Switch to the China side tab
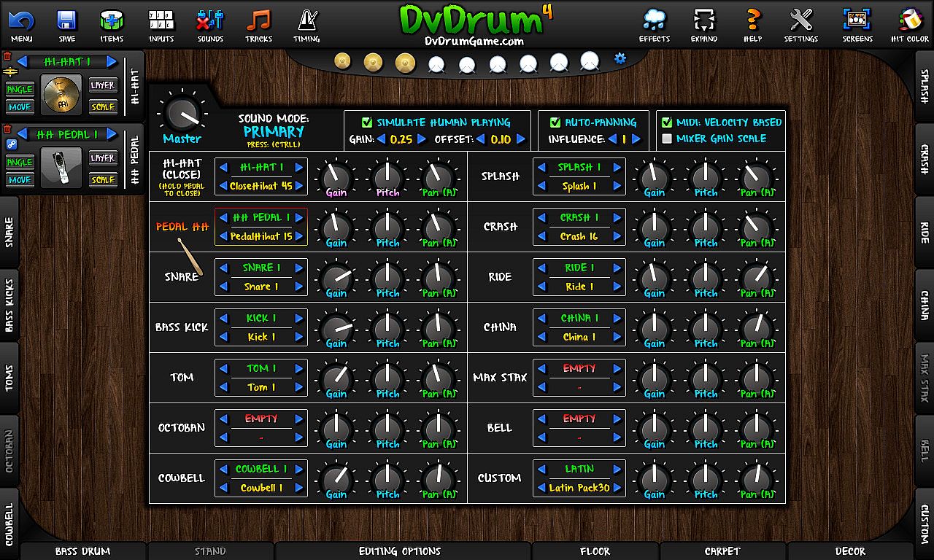 [925, 306]
